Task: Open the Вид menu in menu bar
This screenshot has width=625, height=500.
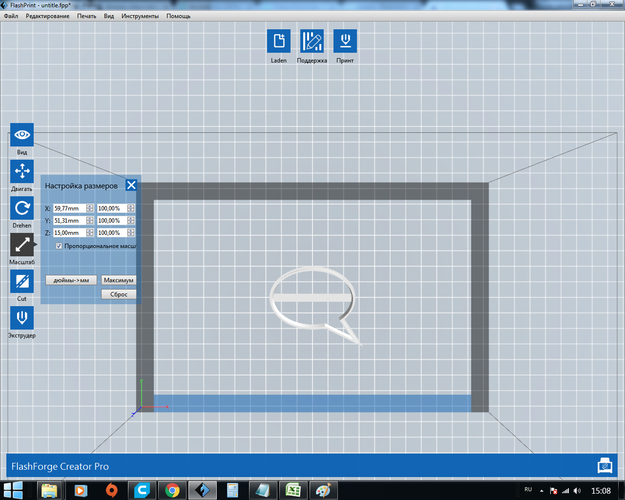Action: click(109, 16)
